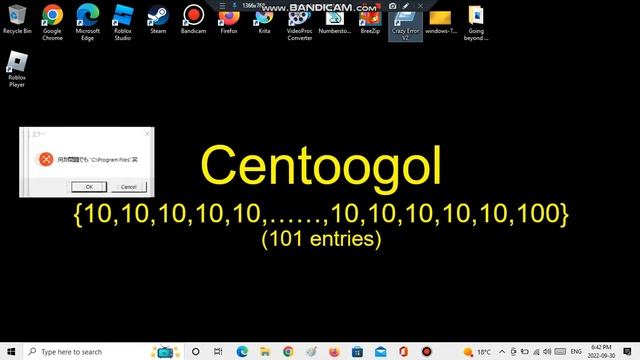
Task: Open the Krita desktop shortcut
Action: pyautogui.click(x=264, y=22)
